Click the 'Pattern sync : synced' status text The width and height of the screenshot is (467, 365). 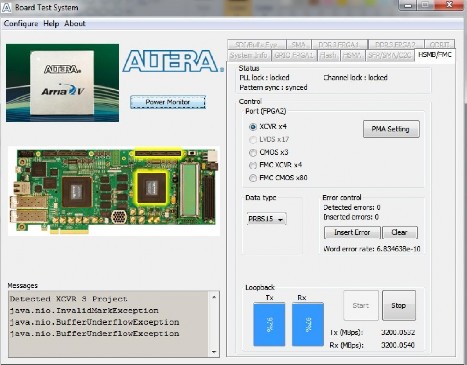tap(273, 88)
